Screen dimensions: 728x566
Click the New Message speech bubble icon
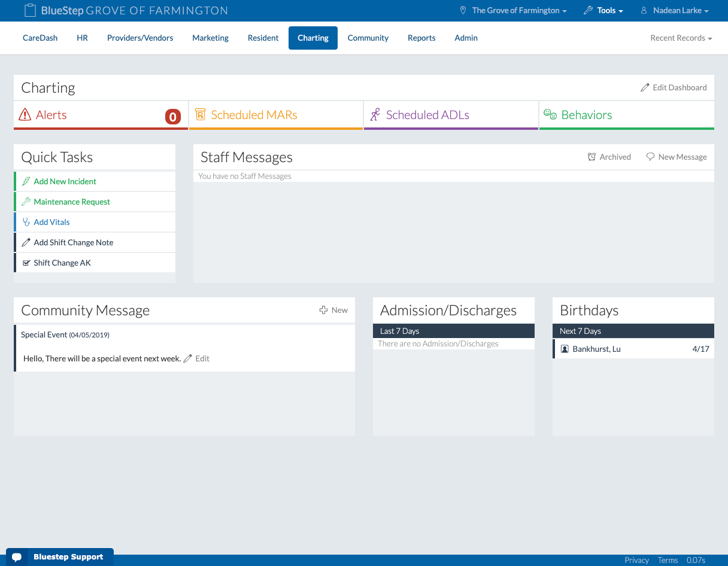tap(650, 157)
